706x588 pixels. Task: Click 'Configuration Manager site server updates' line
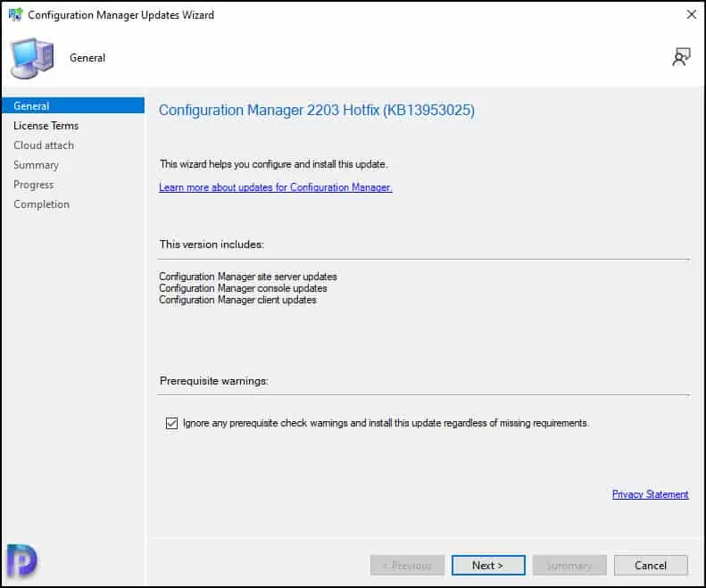coord(247,277)
